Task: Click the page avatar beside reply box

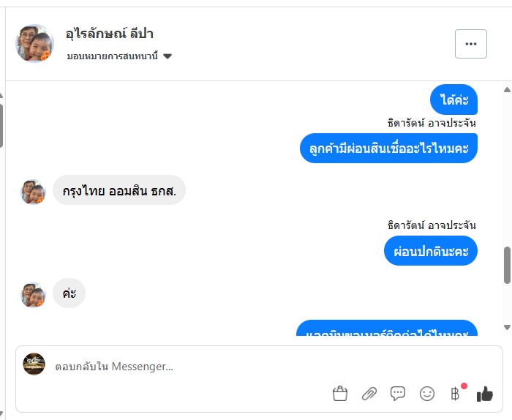Action: [x=34, y=364]
